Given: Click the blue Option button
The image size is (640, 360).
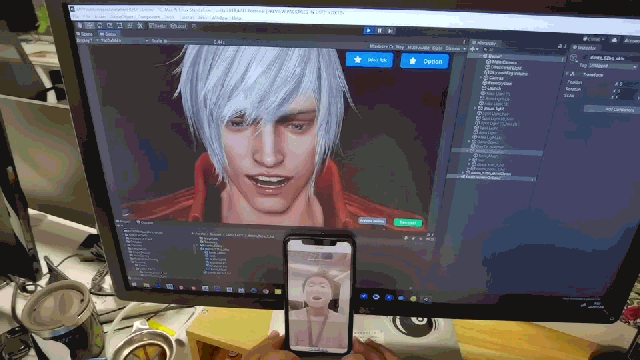Looking at the screenshot, I should tap(425, 61).
